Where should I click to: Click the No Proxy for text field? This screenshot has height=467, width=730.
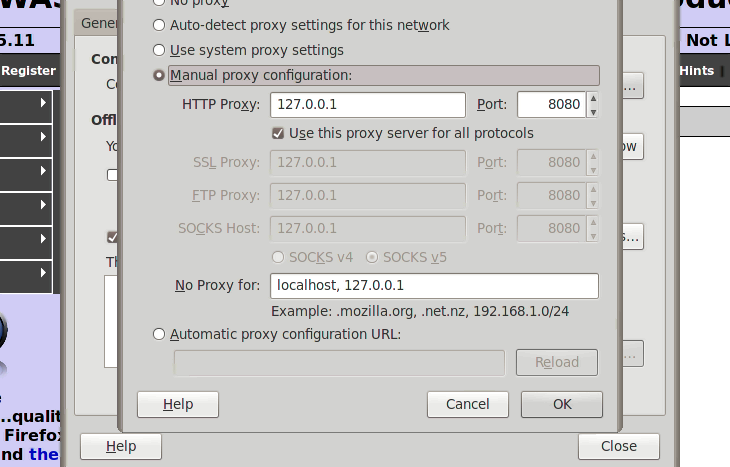(434, 286)
